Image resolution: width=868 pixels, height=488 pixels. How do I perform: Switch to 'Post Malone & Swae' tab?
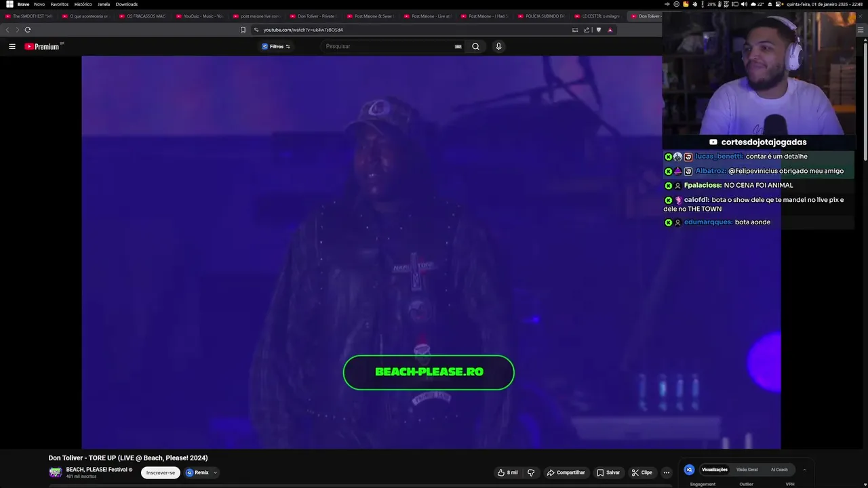370,16
